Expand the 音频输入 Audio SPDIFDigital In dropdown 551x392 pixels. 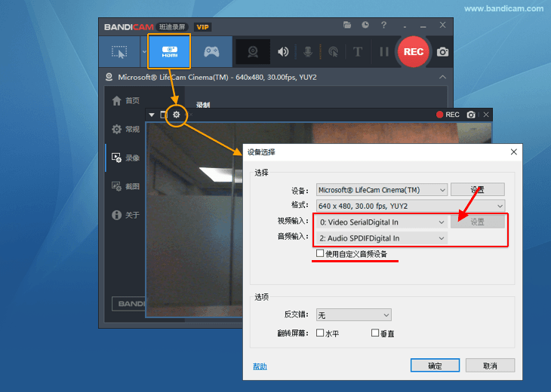click(x=382, y=238)
